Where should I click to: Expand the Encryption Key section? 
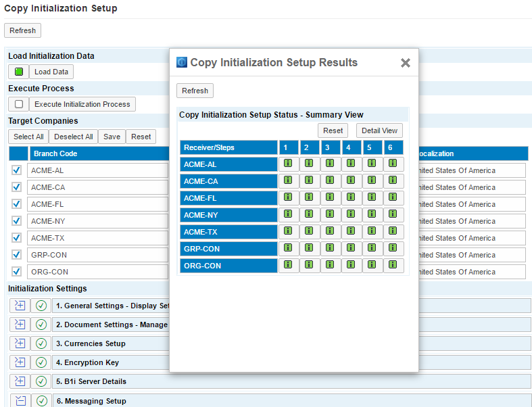(20, 362)
